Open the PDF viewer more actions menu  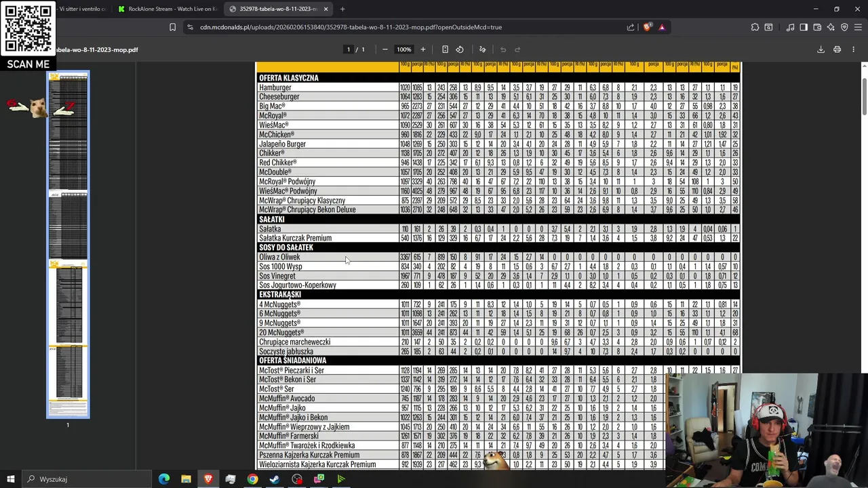tap(853, 49)
